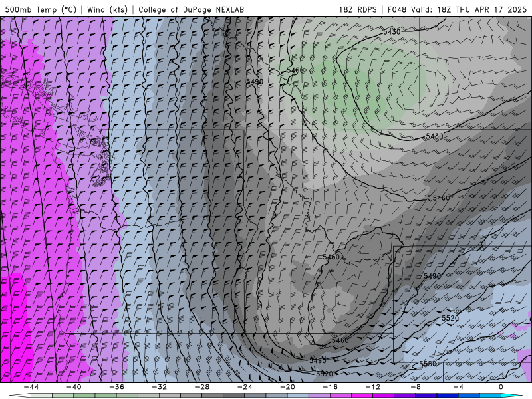Click the -32 color bar tick label

click(x=159, y=387)
